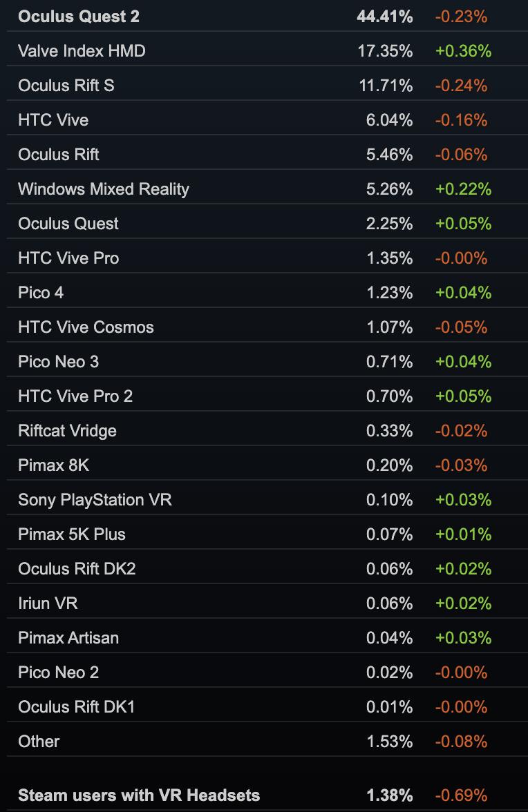Click the HTC Vive Pro 2 label

tap(75, 396)
